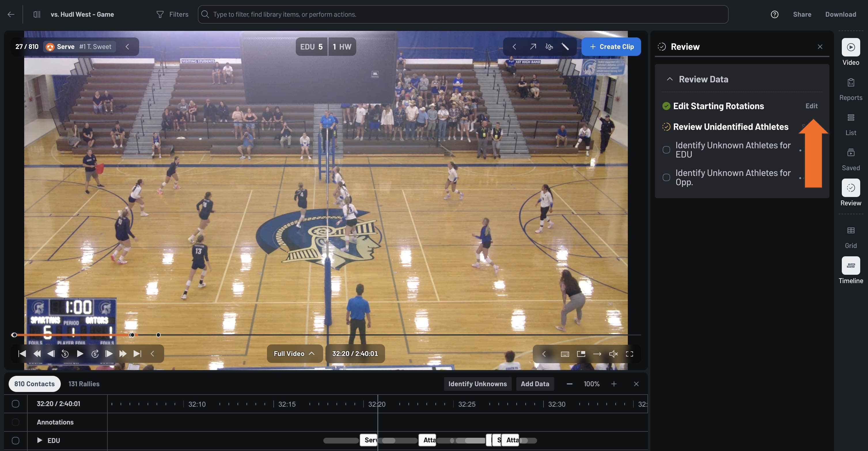Image resolution: width=868 pixels, height=451 pixels.
Task: Collapse the Review Data section
Action: pyautogui.click(x=670, y=79)
